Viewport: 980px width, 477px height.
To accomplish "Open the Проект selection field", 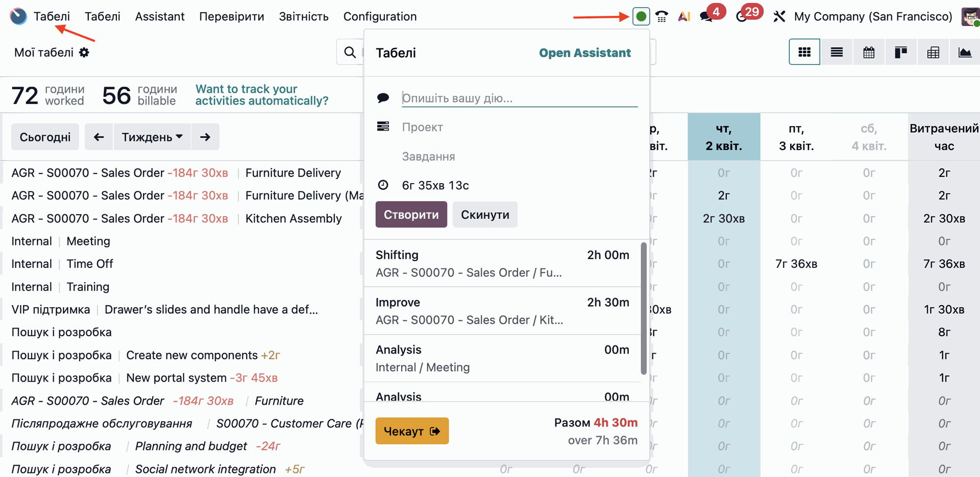I will click(x=519, y=127).
